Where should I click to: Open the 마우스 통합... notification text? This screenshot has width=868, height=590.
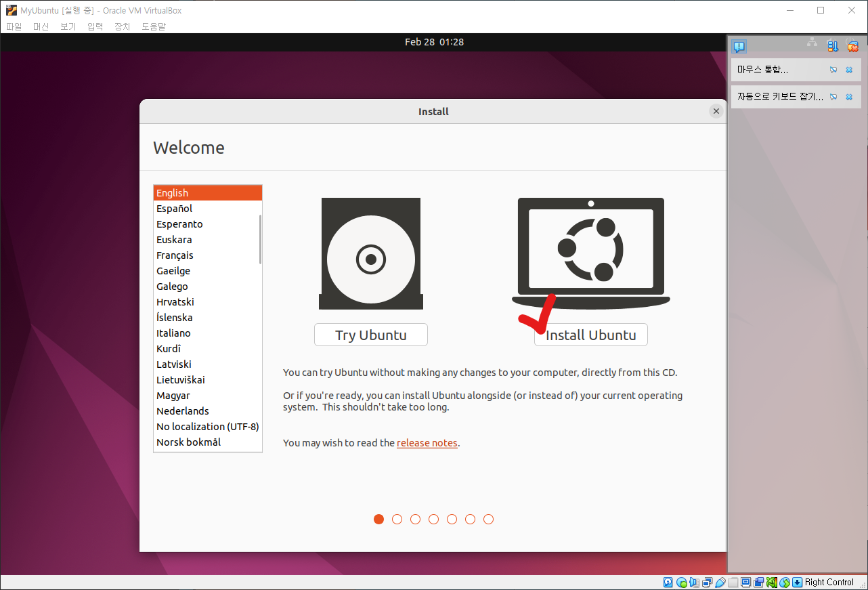762,70
